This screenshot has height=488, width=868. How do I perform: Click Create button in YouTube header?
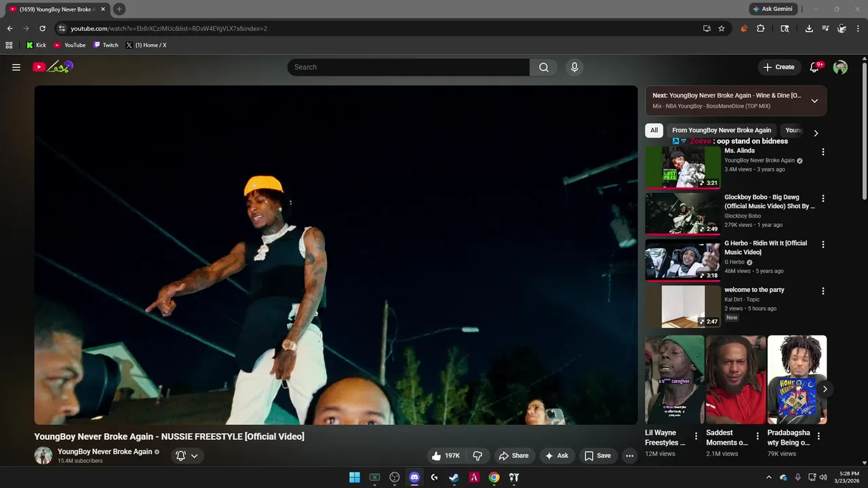[x=778, y=67]
